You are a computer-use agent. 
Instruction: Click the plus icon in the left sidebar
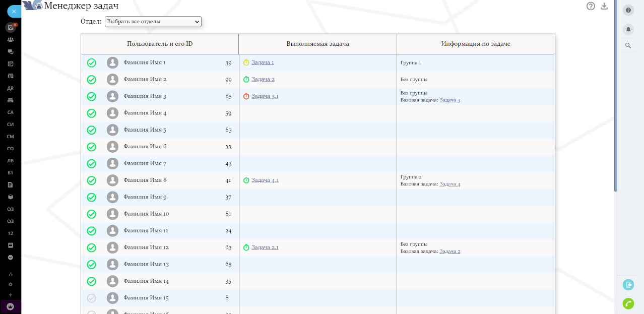[x=11, y=295]
